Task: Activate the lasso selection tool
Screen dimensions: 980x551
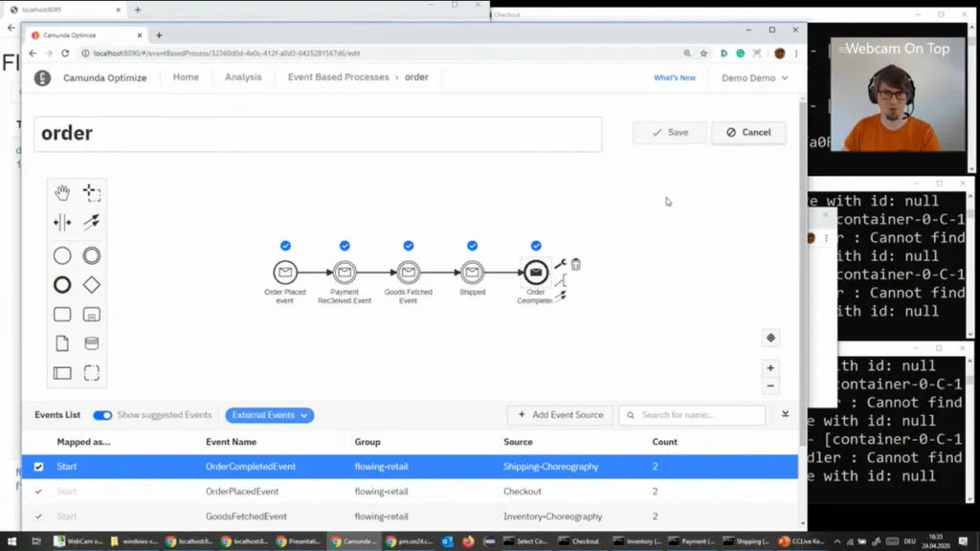Action: [x=91, y=192]
